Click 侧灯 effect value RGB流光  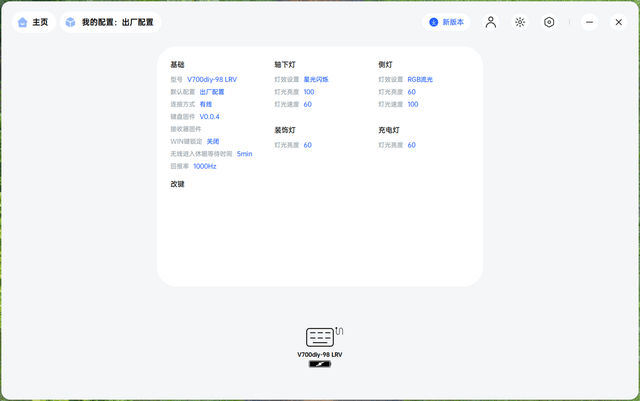tap(420, 80)
